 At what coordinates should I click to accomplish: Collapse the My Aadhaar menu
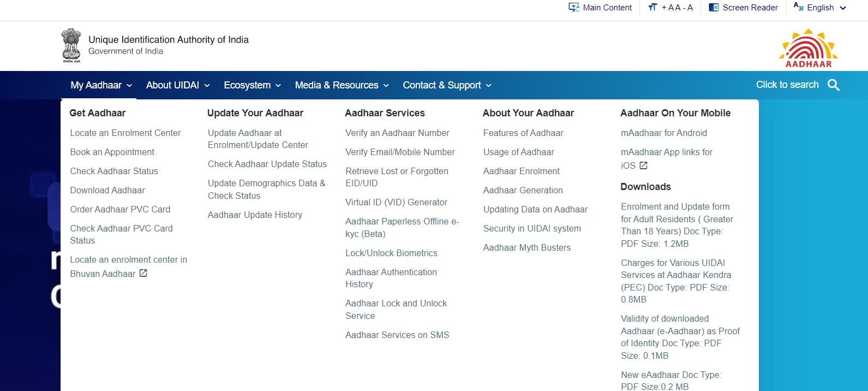pos(101,85)
